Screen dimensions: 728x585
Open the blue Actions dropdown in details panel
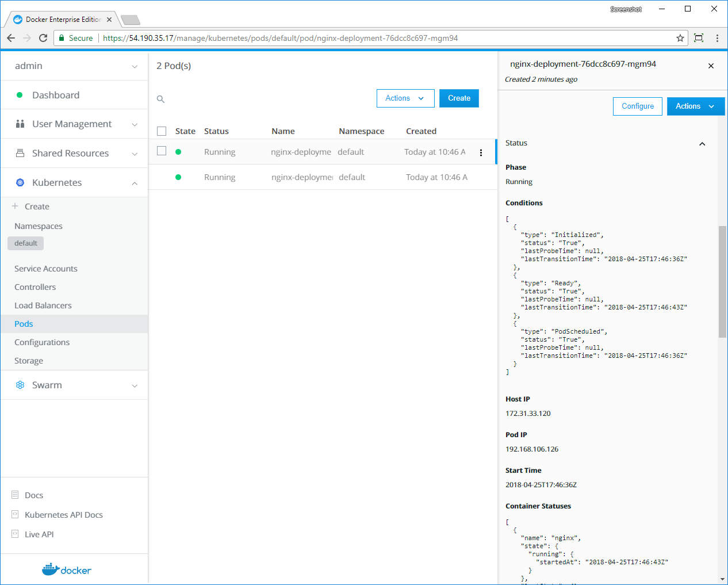tap(695, 106)
